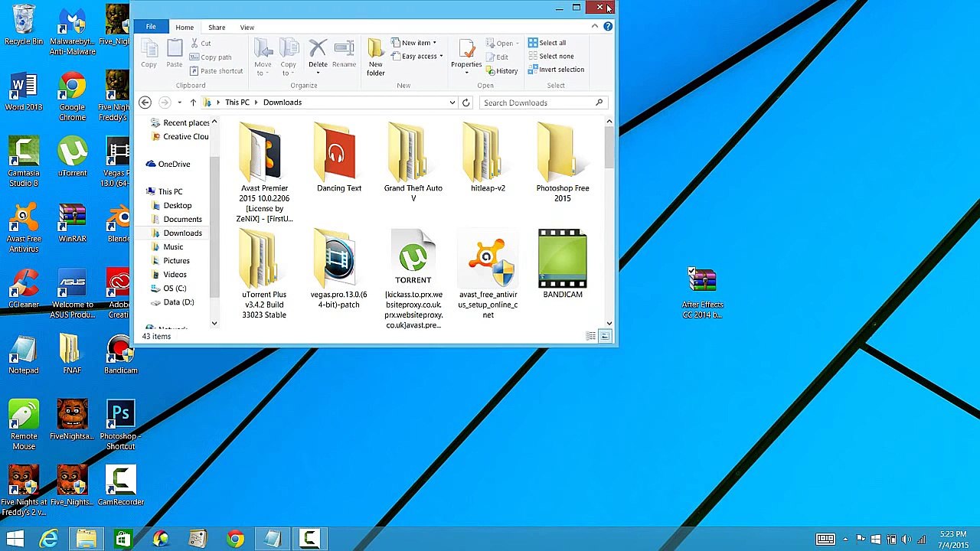Select the After Effects CC 2014 desktop archive
980x551 pixels.
click(702, 293)
